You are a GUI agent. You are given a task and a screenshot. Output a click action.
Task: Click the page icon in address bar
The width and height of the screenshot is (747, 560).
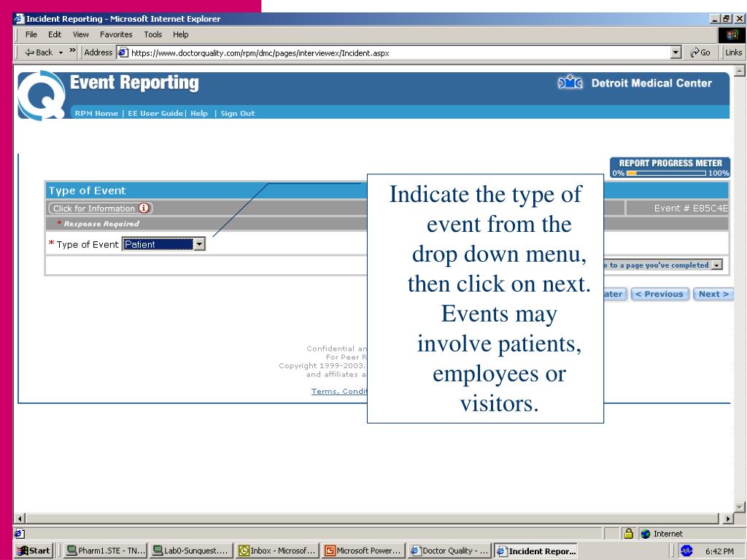[x=123, y=52]
